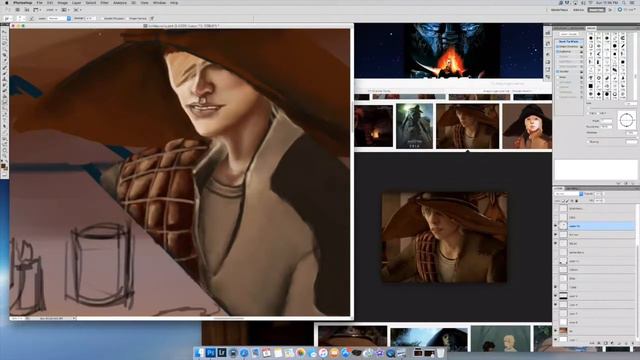Open the brush preset picker in options bar
The image size is (640, 360).
pos(20,18)
